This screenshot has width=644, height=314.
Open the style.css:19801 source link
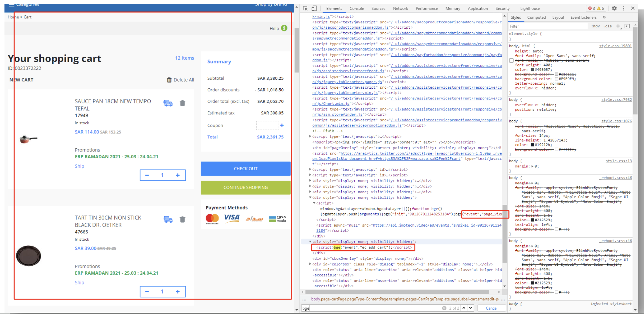click(x=615, y=46)
